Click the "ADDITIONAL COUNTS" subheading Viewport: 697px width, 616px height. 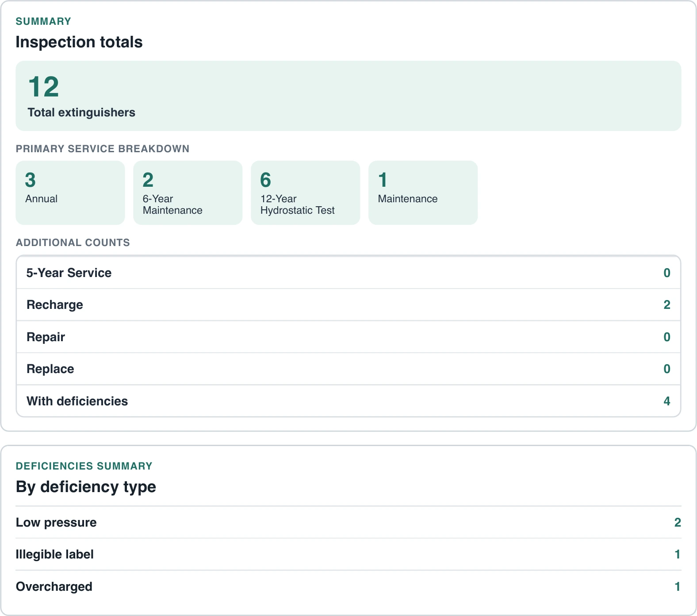pos(73,243)
